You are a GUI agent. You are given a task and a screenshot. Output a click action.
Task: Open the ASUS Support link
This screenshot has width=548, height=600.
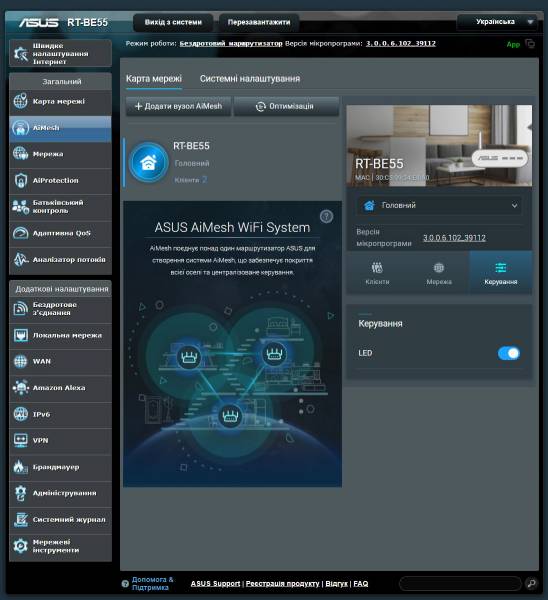[215, 584]
